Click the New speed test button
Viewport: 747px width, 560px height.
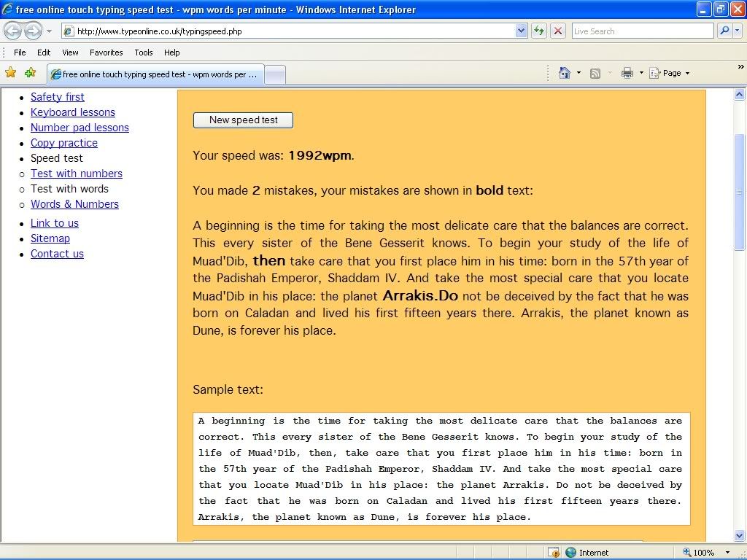pyautogui.click(x=243, y=120)
